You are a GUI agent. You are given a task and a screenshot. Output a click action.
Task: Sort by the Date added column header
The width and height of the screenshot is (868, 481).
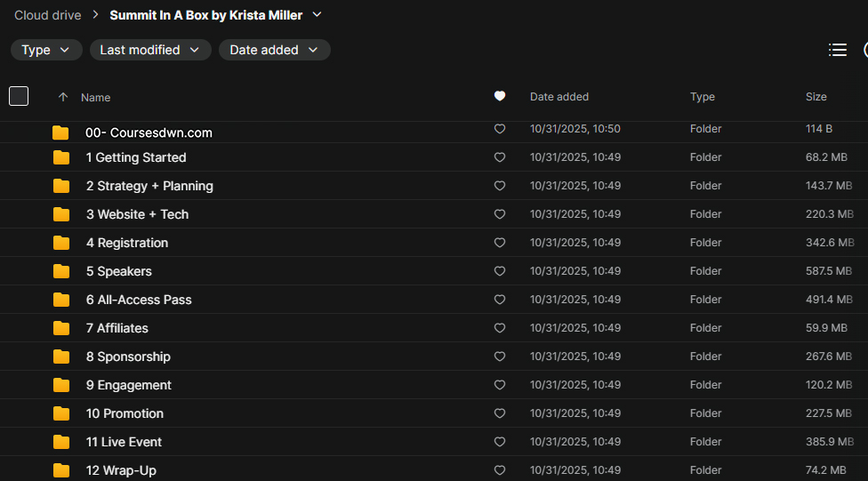pos(559,97)
